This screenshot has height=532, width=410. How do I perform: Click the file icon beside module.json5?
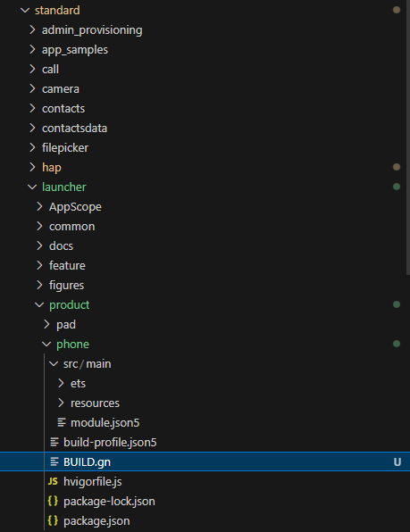click(62, 422)
